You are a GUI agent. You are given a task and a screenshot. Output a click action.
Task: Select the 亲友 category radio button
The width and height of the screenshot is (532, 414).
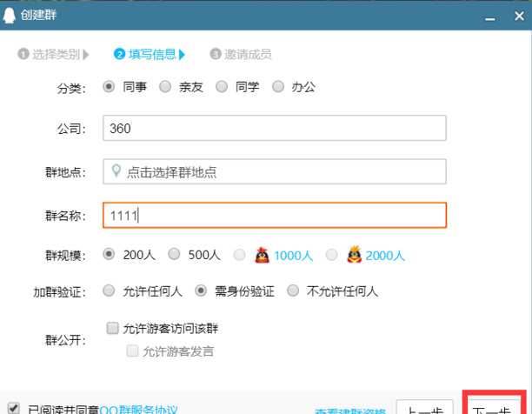(x=165, y=86)
